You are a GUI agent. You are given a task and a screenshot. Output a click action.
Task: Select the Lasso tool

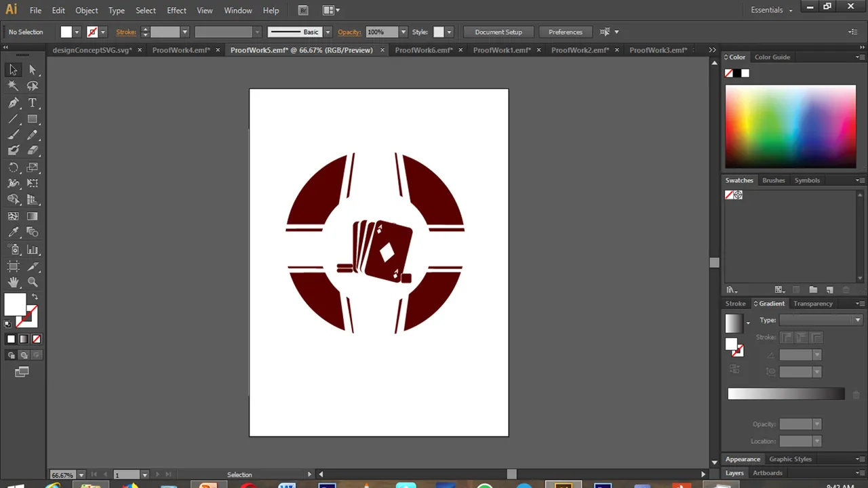32,86
